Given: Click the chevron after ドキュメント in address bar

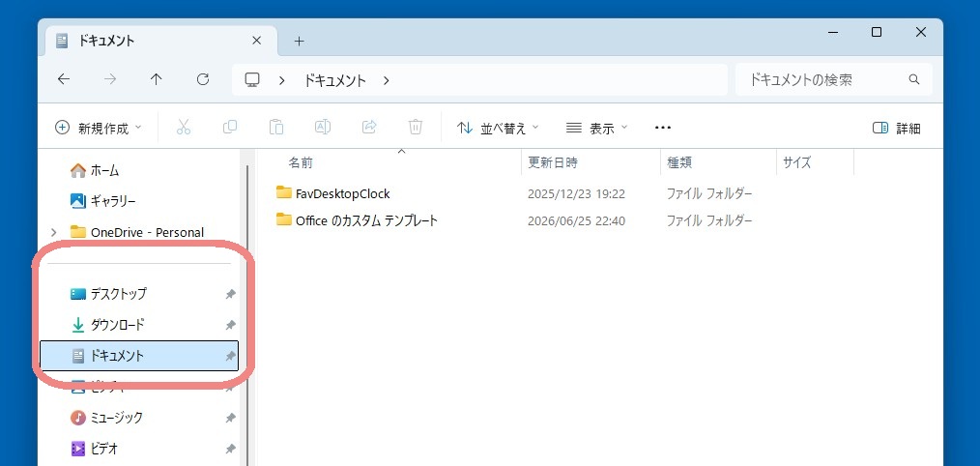Looking at the screenshot, I should [387, 80].
